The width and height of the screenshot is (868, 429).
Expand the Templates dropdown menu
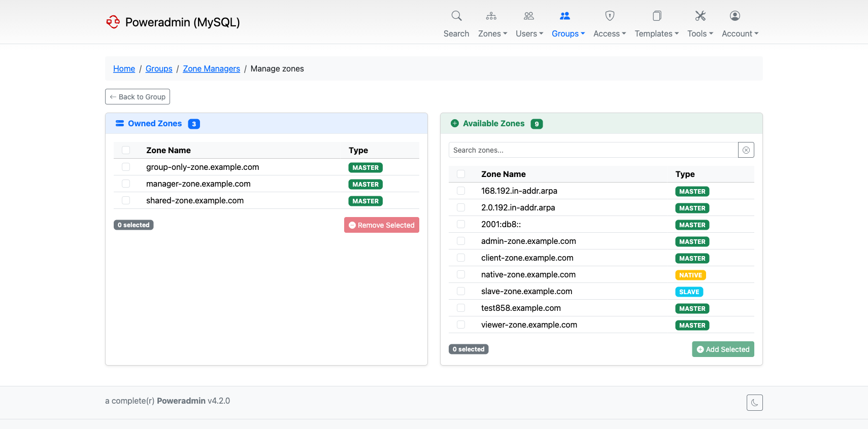pos(656,33)
